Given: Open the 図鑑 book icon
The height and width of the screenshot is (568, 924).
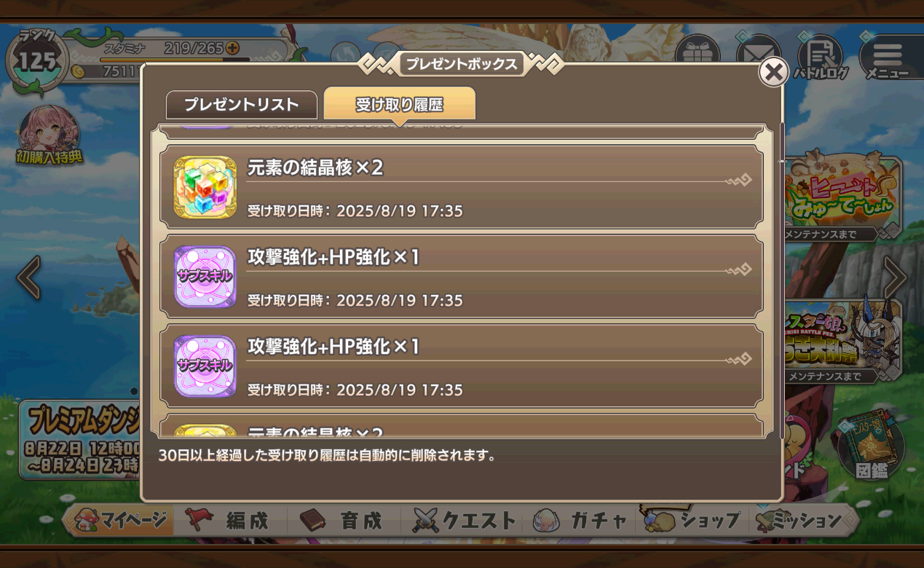Looking at the screenshot, I should click(x=871, y=449).
